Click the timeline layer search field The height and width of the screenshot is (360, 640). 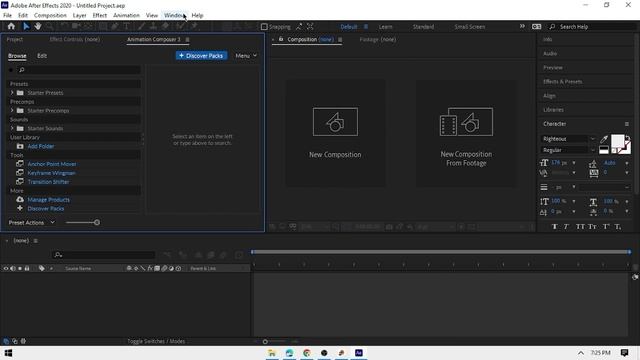[x=104, y=255]
